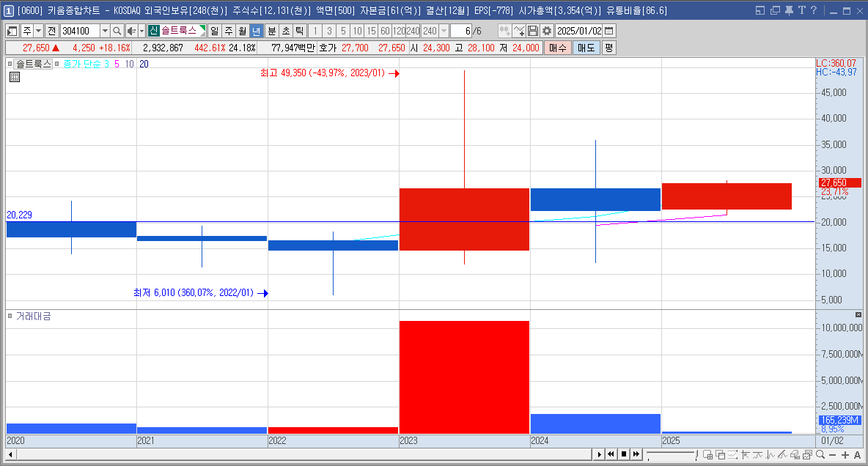Click the add indicator line icon
The image size is (868, 466).
pos(519,31)
